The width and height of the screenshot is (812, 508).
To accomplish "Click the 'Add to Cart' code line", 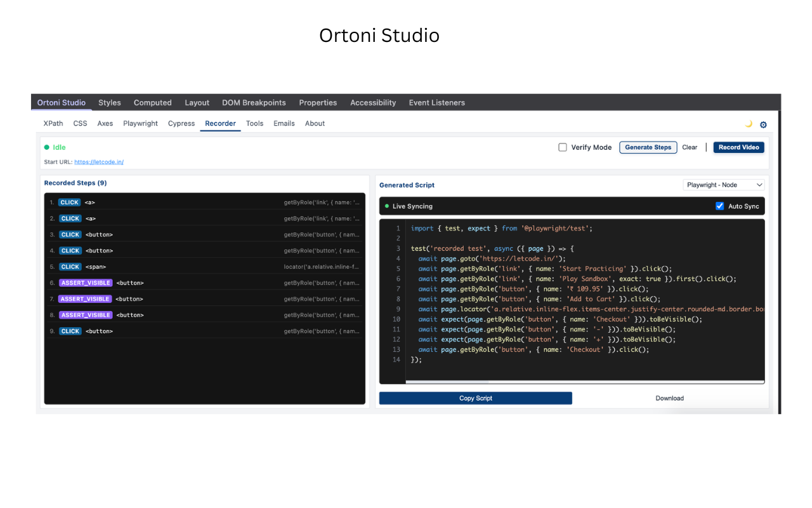I will click(539, 299).
